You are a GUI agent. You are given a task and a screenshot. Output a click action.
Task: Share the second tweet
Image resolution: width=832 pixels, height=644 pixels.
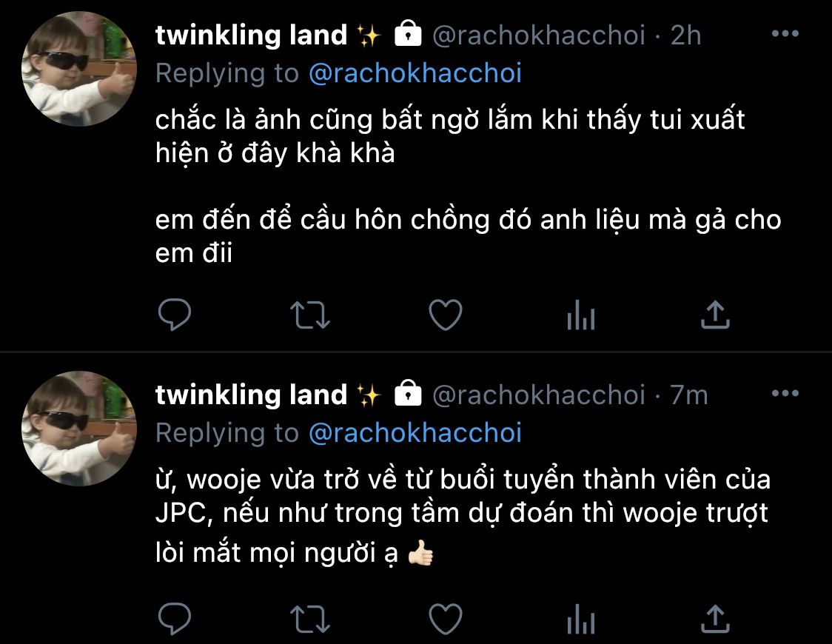(x=715, y=619)
